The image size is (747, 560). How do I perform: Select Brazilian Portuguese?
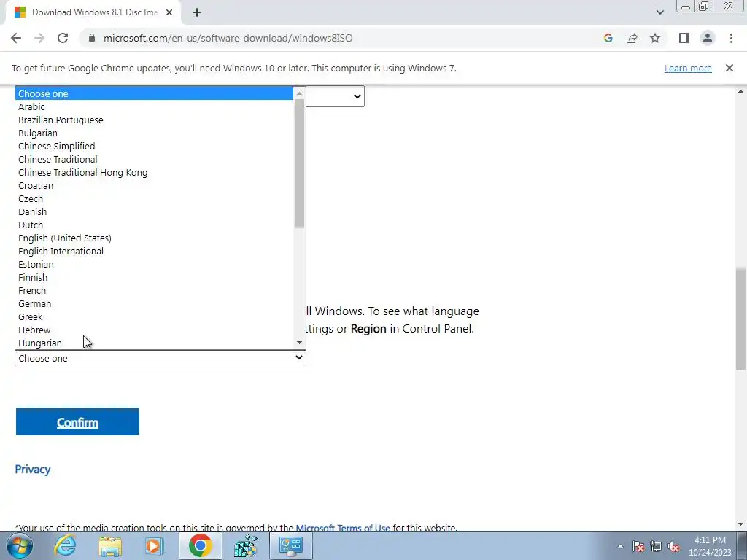155,120
